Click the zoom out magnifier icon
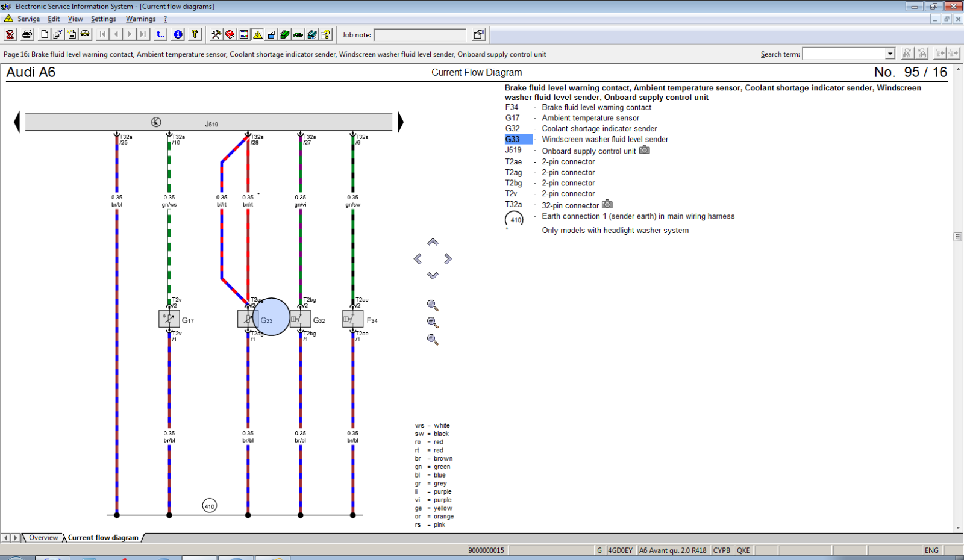Screen dimensions: 964x560 pyautogui.click(x=433, y=340)
